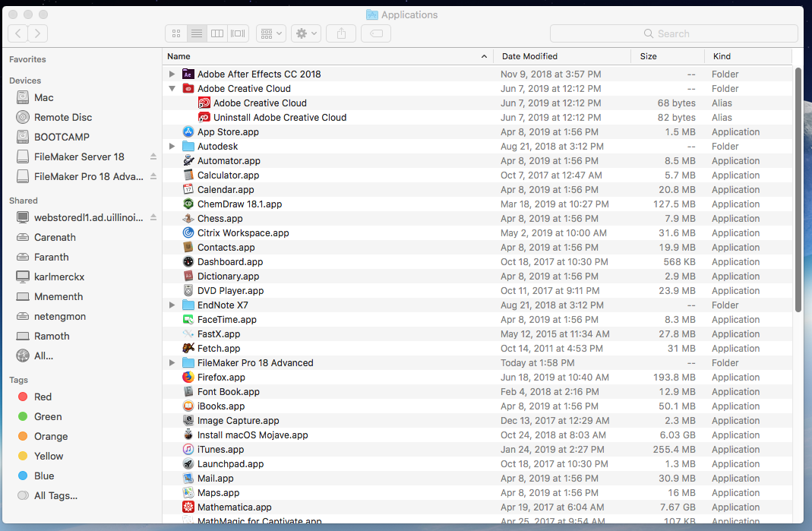Collapse the Adobe Creative Cloud folder
Viewport: 812px width, 531px height.
172,89
